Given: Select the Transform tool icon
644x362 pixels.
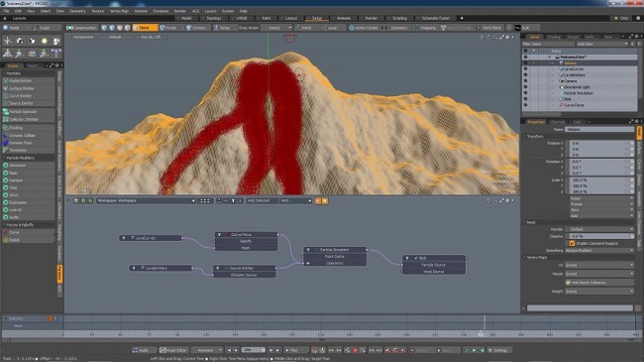Looking at the screenshot, I should [7, 41].
